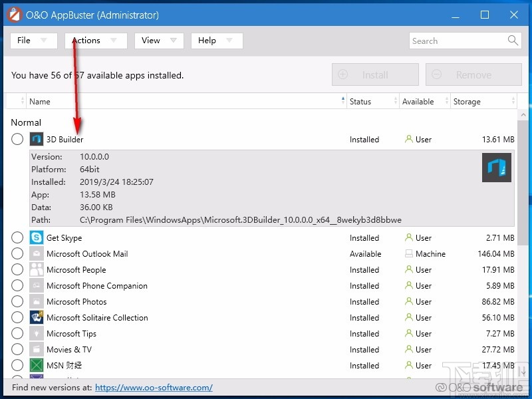Check the circle beside Microsoft Tips
The image size is (532, 399).
(17, 333)
